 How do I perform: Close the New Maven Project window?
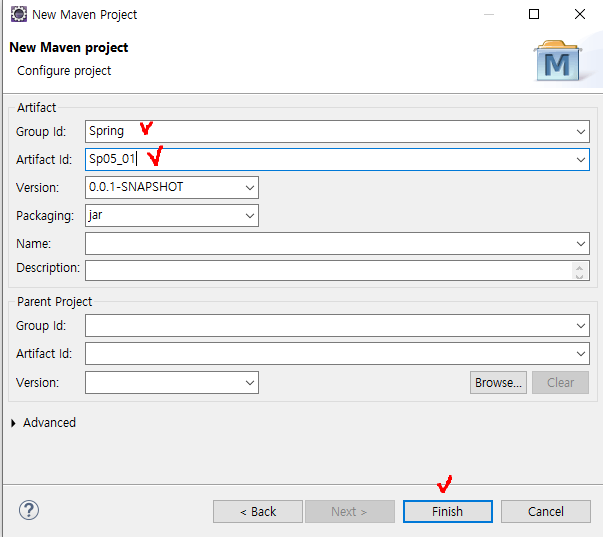coord(580,14)
